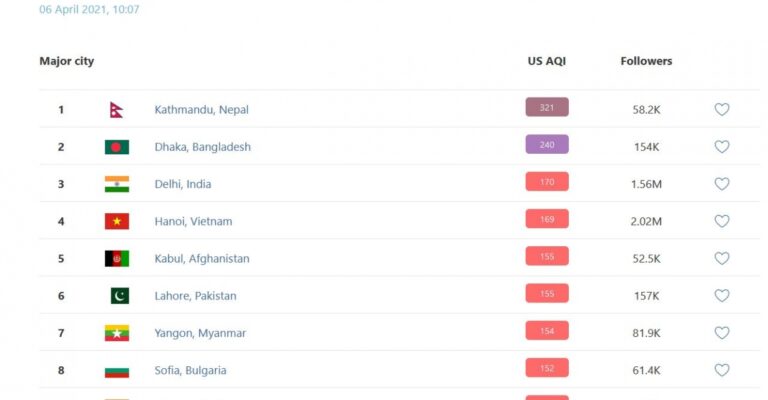Click the 321 AQI badge for Kathmandu

547,107
